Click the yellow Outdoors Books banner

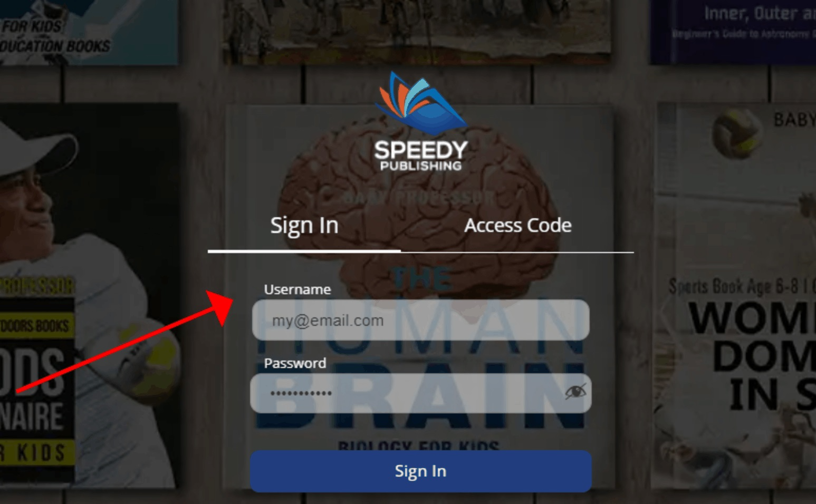pos(36,326)
